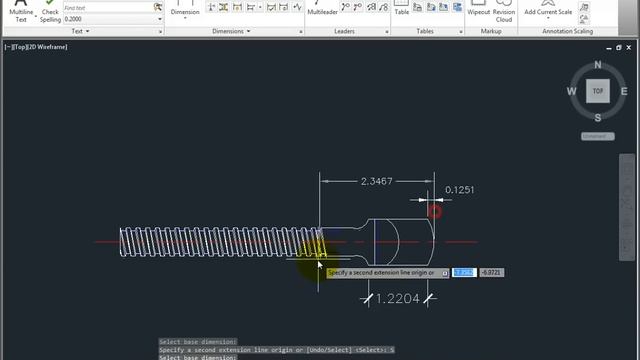The width and height of the screenshot is (640, 360).
Task: Select the Revision Cloud tool
Action: [x=504, y=11]
